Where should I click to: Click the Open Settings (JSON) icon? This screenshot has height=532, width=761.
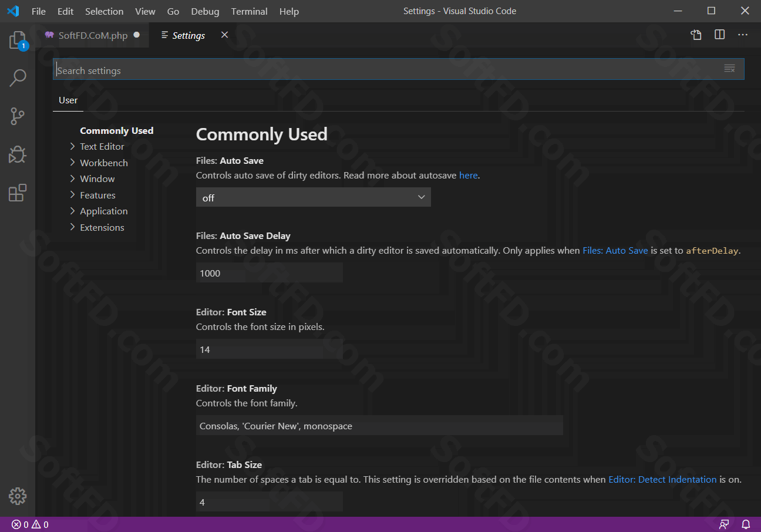(696, 35)
